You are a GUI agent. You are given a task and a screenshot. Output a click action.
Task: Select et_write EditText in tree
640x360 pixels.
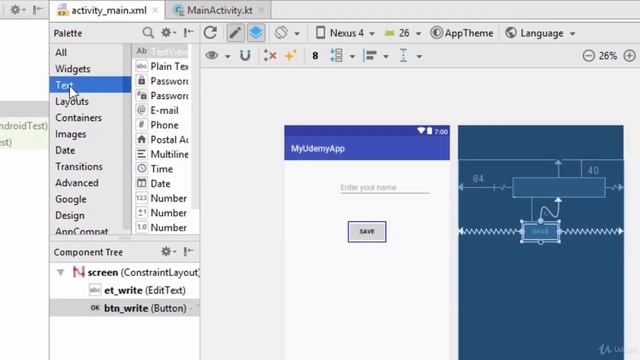[x=138, y=290]
